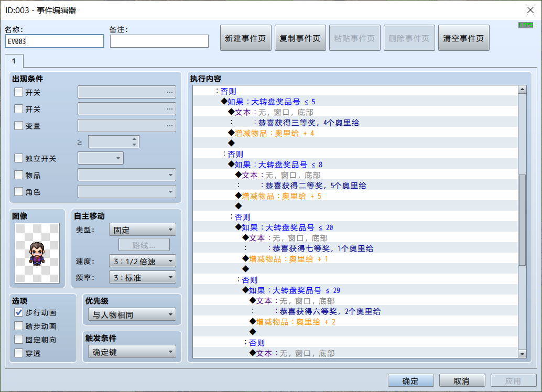The width and height of the screenshot is (542, 392).
Task: Toggle the 物品 condition checkbox
Action: pyautogui.click(x=19, y=175)
